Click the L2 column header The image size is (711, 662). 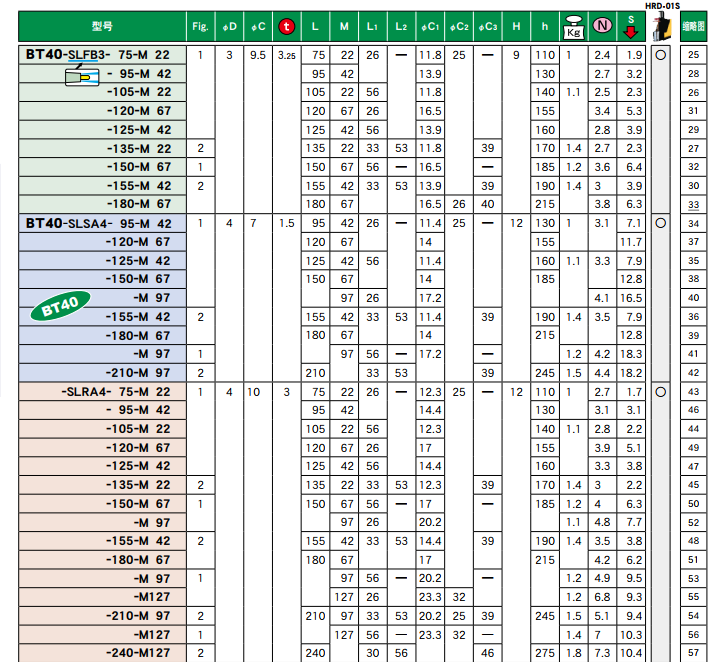pos(401,27)
